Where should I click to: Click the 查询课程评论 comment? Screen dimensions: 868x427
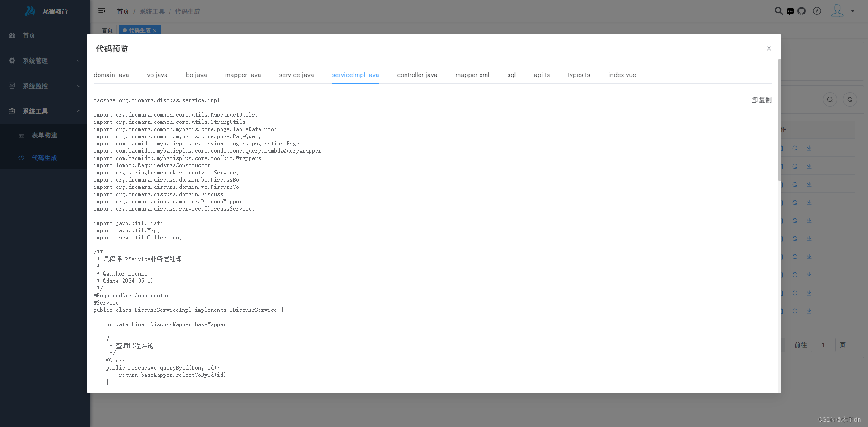[134, 346]
